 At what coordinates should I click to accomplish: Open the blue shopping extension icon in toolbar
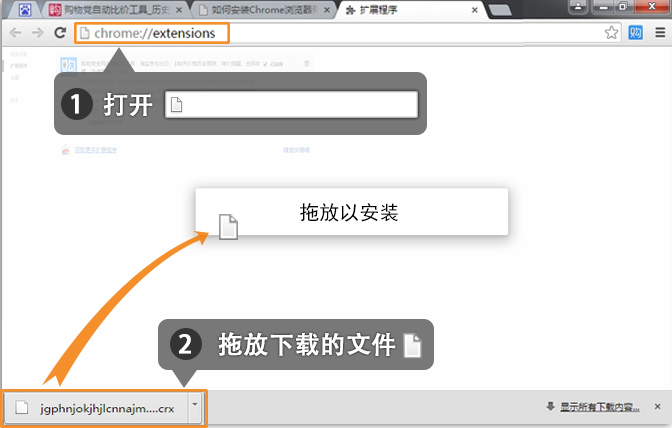[635, 33]
